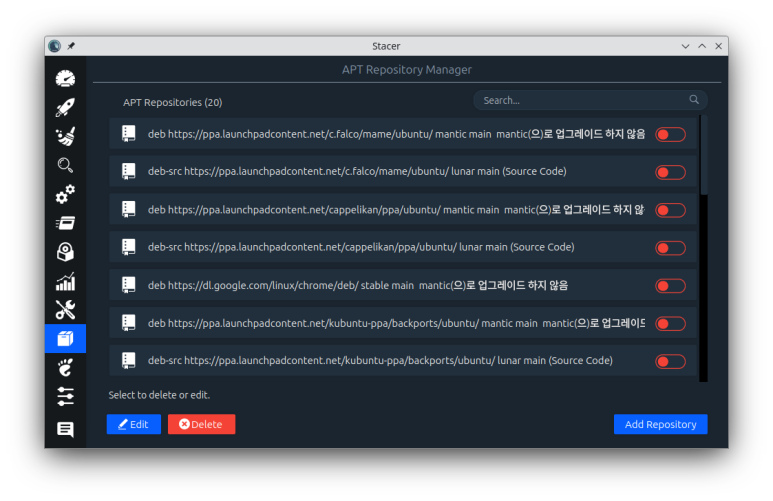Image resolution: width=773 pixels, height=501 pixels.
Task: Click Add Repository button
Action: 660,424
